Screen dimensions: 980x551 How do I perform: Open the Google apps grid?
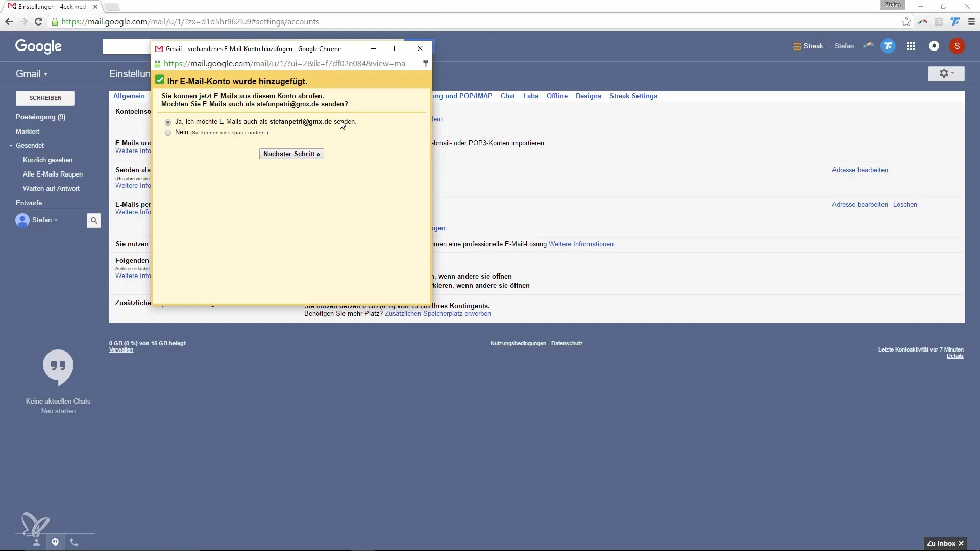pyautogui.click(x=911, y=46)
